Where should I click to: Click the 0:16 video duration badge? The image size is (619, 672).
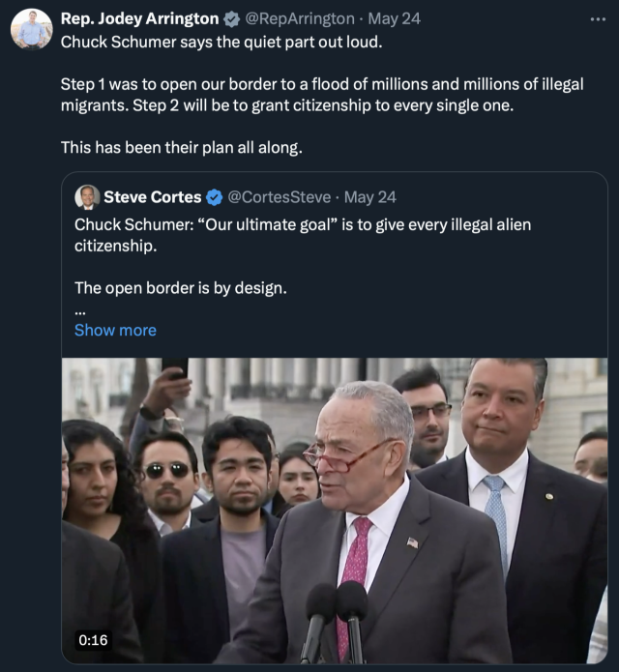pos(93,640)
